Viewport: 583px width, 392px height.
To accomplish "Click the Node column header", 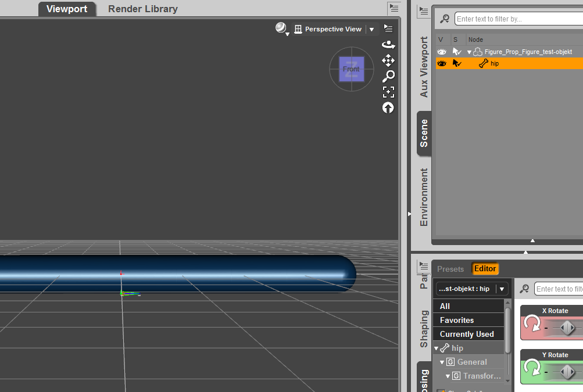I will tap(475, 39).
